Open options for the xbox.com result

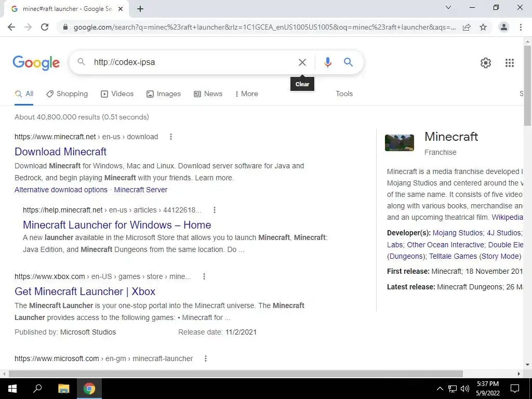click(x=204, y=276)
